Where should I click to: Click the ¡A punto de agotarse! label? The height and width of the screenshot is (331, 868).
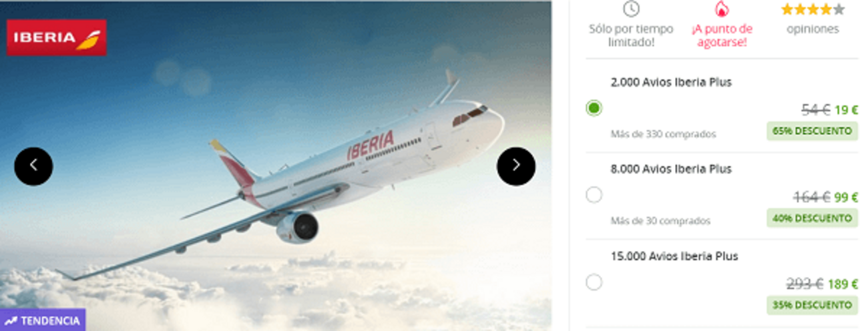(x=722, y=36)
